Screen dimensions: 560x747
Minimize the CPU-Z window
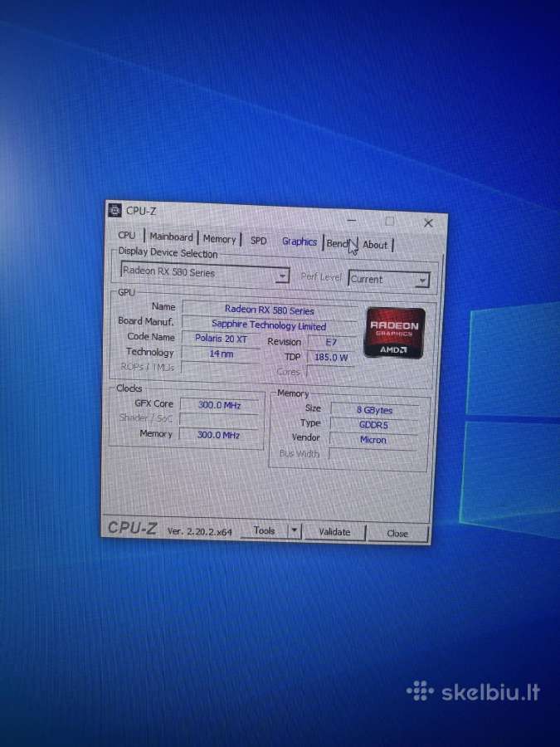pyautogui.click(x=352, y=220)
